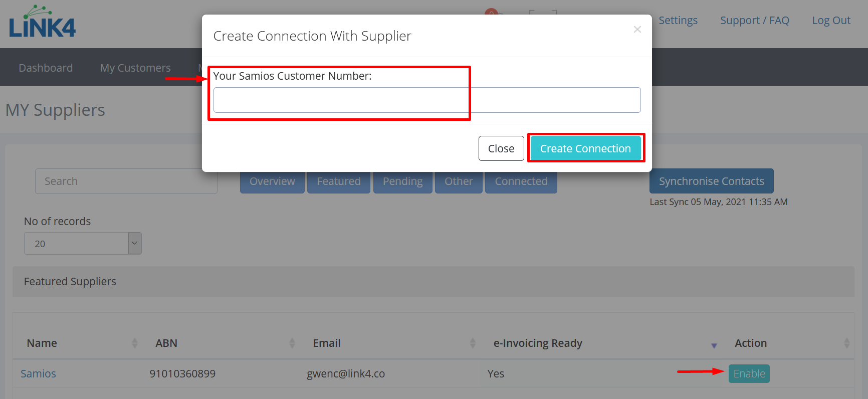Click the MY Suppliers page heading
This screenshot has width=868, height=399.
click(55, 110)
